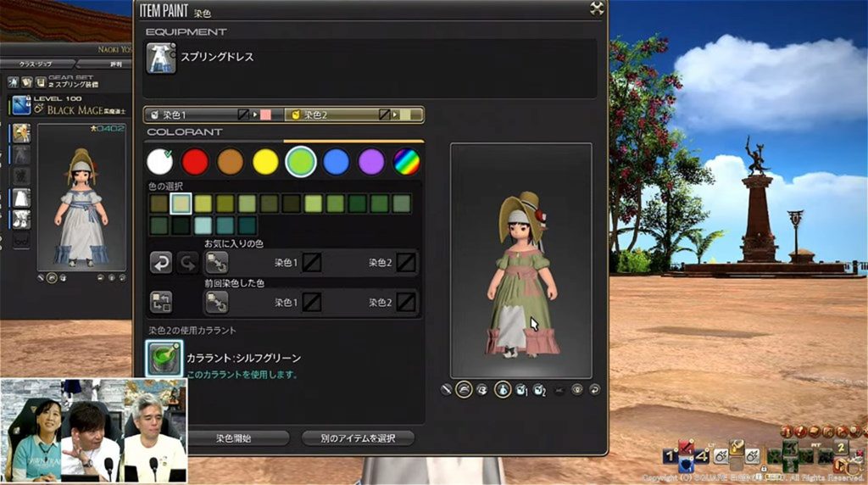This screenshot has height=485, width=868.
Task: Click the dye 2 preview bucket icon
Action: pyautogui.click(x=538, y=390)
